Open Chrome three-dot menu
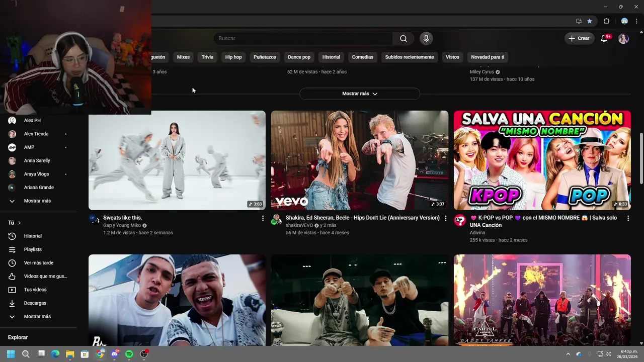Viewport: 644px width, 362px height. pyautogui.click(x=636, y=21)
